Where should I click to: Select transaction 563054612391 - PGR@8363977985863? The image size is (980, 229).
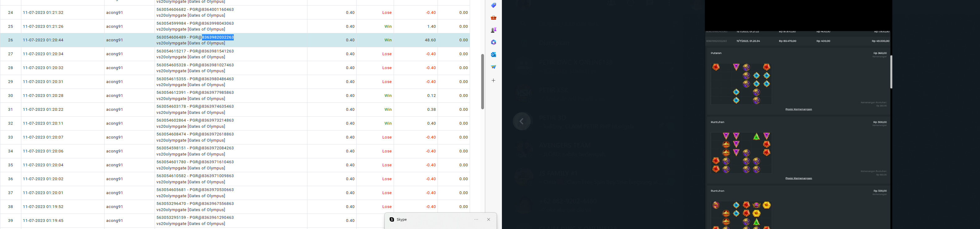pyautogui.click(x=195, y=93)
